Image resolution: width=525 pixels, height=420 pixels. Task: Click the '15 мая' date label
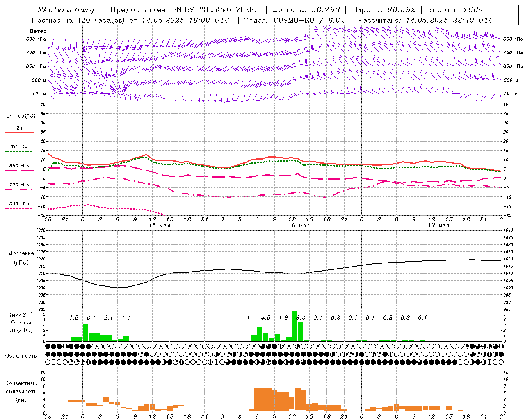(x=160, y=226)
